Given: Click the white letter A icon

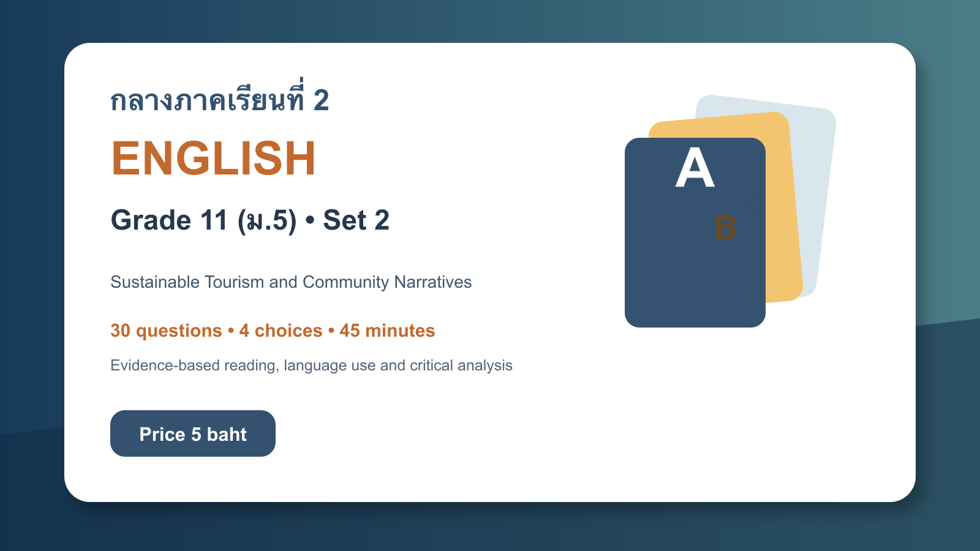Looking at the screenshot, I should pyautogui.click(x=695, y=167).
